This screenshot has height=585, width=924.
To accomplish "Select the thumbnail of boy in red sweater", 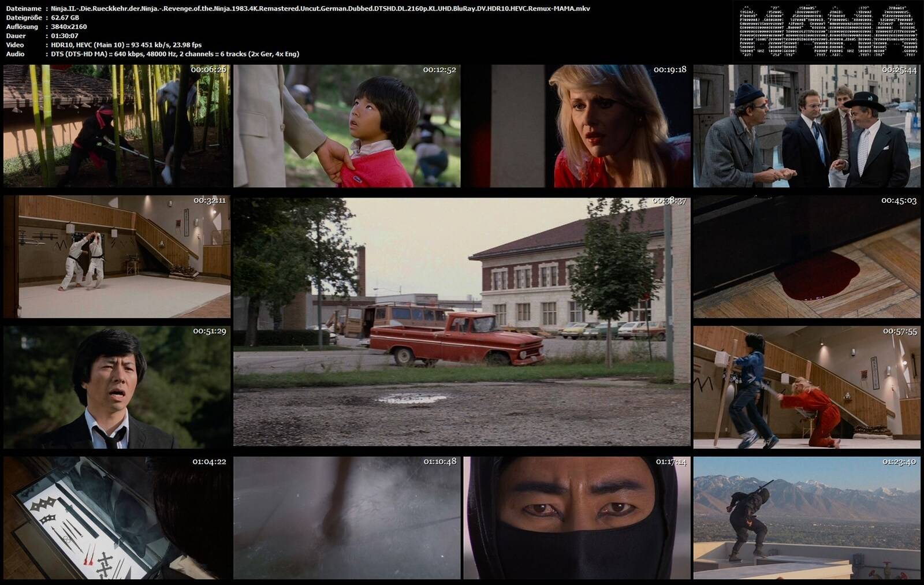I will [x=347, y=126].
